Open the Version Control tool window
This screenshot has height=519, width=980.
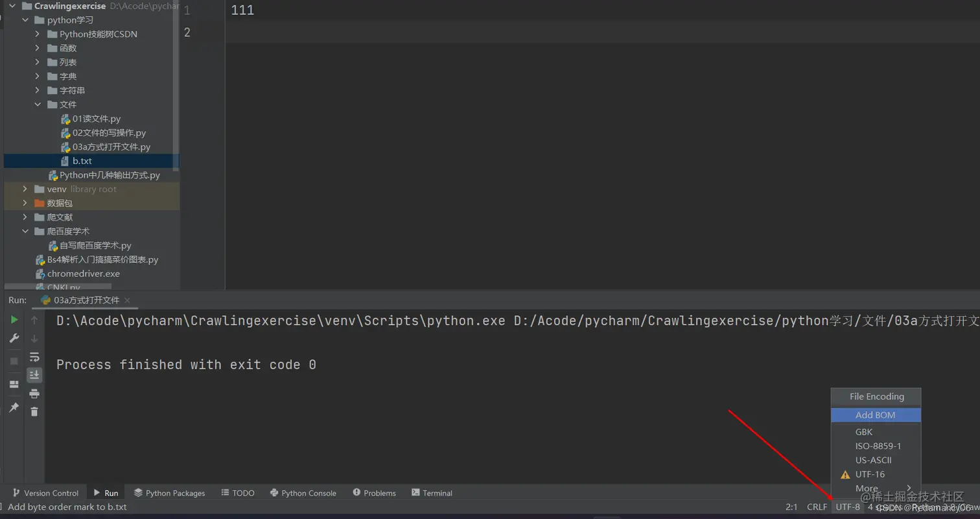45,493
